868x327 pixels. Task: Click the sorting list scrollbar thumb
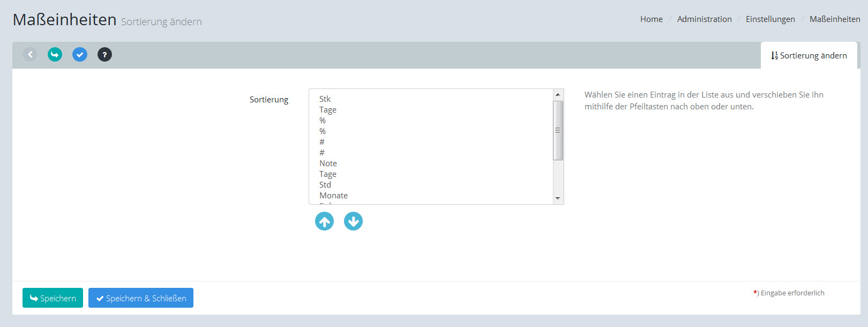[x=558, y=130]
